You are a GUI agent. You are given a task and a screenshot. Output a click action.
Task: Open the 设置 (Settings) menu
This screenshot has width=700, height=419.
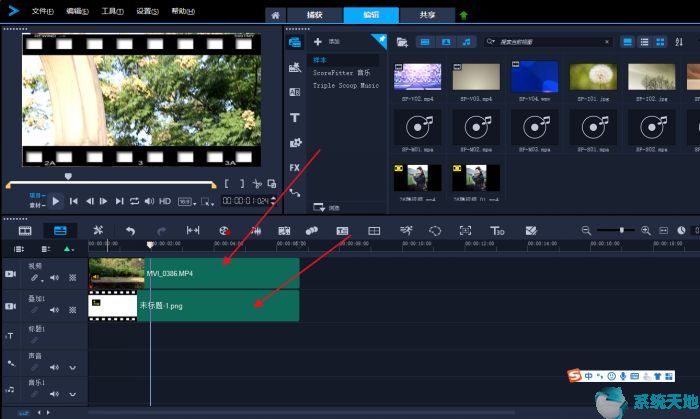click(x=147, y=11)
